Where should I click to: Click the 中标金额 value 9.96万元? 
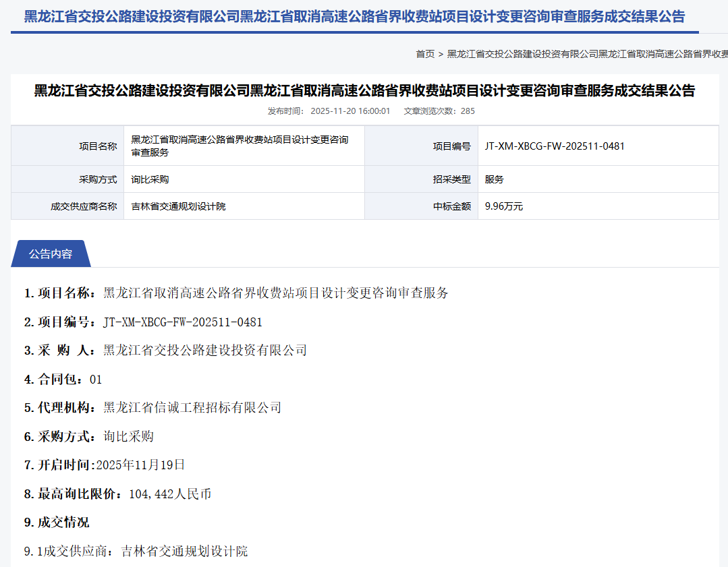(x=504, y=206)
